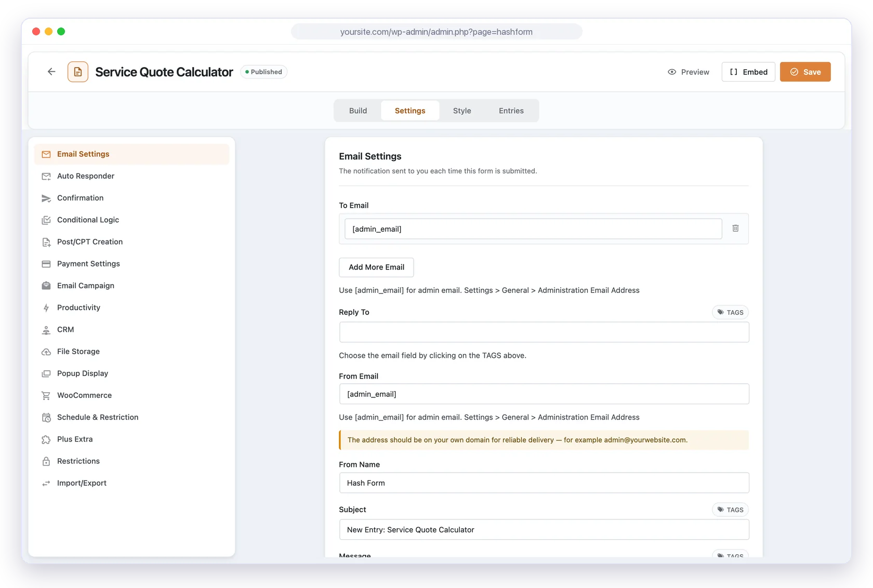Open Schedule & Restriction section
This screenshot has width=873, height=588.
(x=131, y=417)
